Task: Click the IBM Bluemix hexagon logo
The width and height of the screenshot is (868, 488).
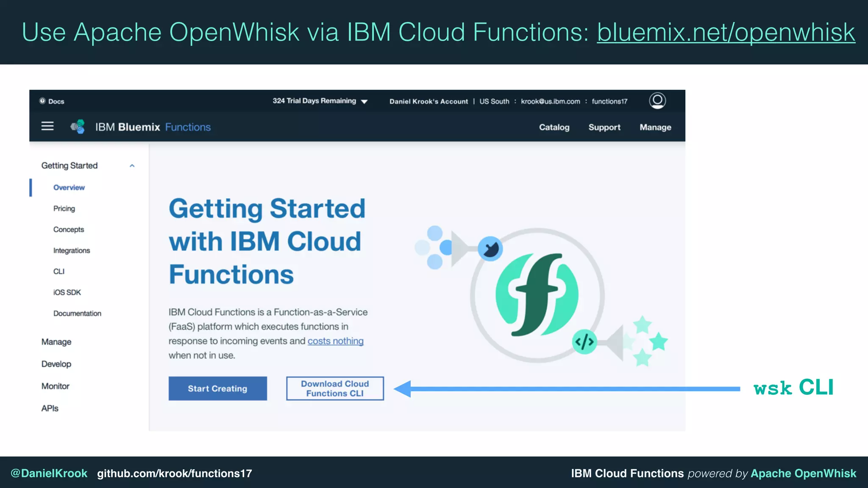Action: (x=78, y=127)
